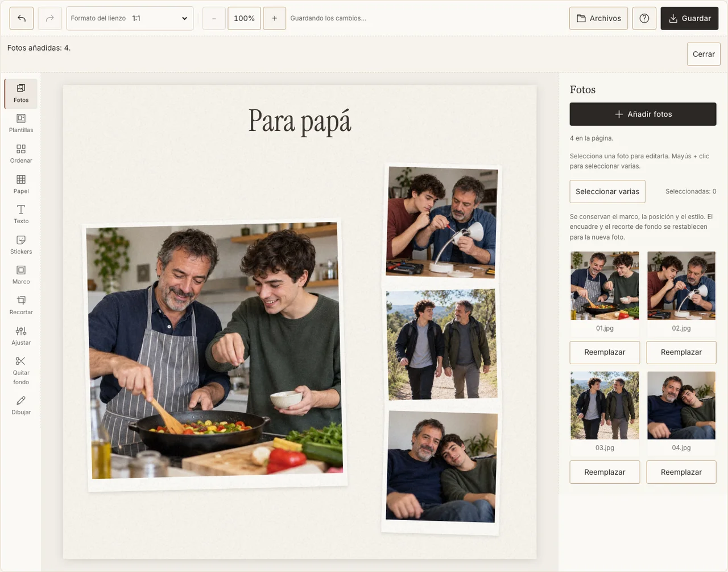Screen dimensions: 728x572
Task: Click 'Guardando los cambios...' status text
Action: pyautogui.click(x=328, y=18)
